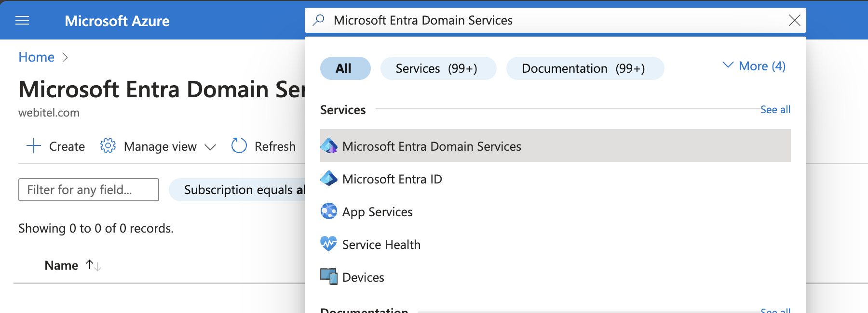The width and height of the screenshot is (868, 313).
Task: Select the Services (99+) filter tab
Action: pos(438,68)
